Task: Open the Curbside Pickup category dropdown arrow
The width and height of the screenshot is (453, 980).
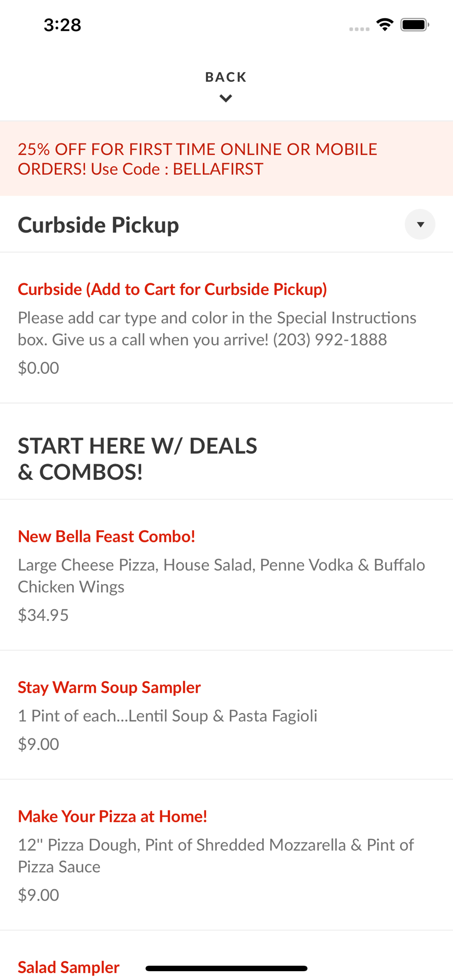Action: tap(420, 224)
